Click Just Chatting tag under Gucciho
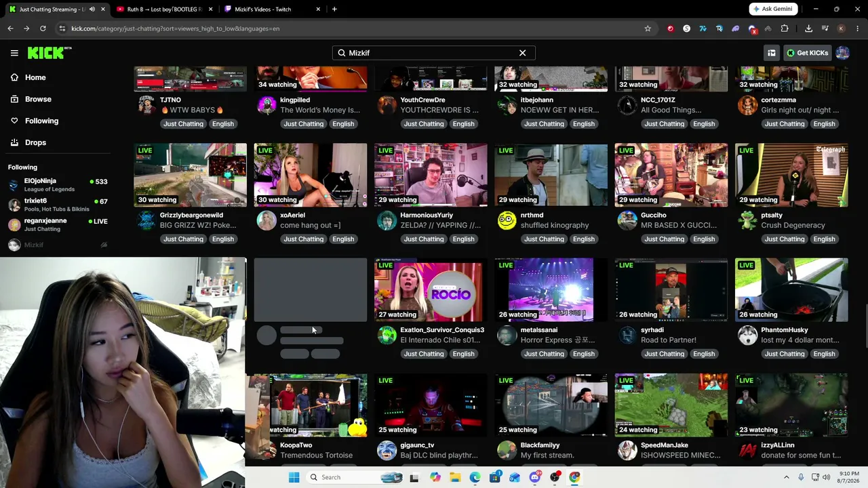Screen dimensions: 868x488 point(664,239)
